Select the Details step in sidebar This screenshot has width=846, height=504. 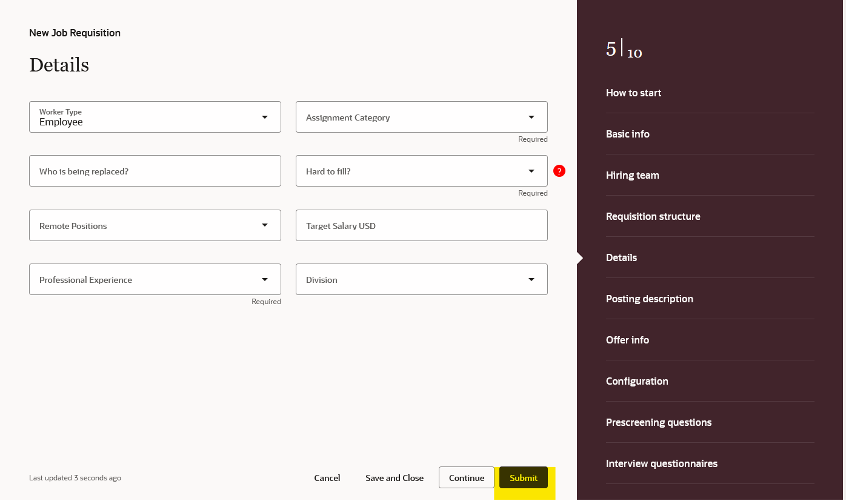(621, 257)
